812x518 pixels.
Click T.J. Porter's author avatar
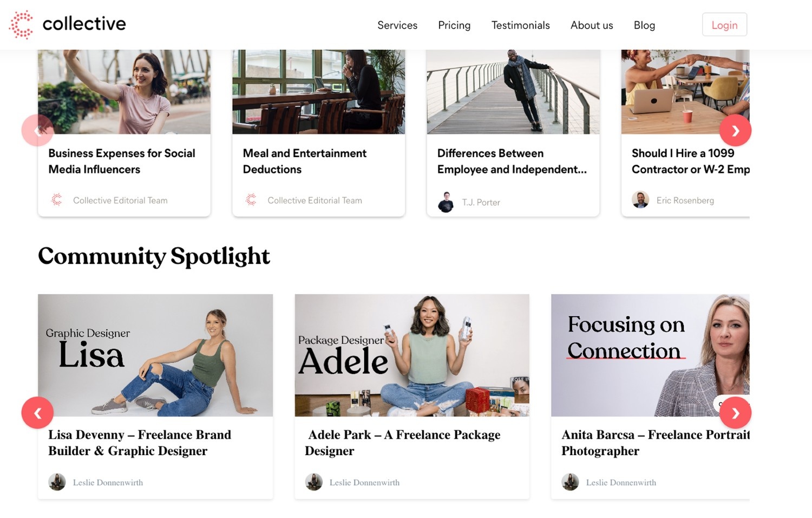pos(446,202)
